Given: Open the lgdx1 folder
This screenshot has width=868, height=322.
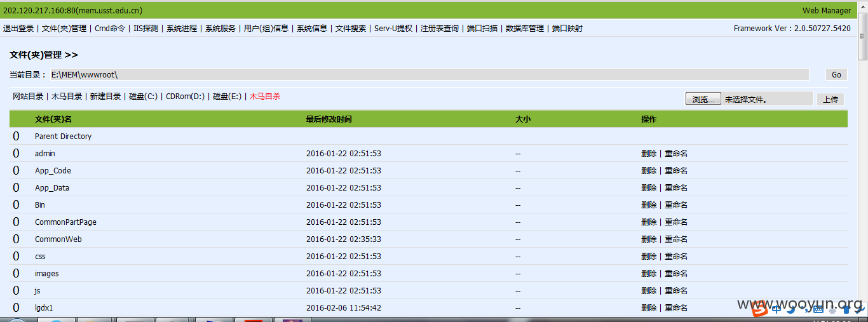Looking at the screenshot, I should click(x=44, y=308).
